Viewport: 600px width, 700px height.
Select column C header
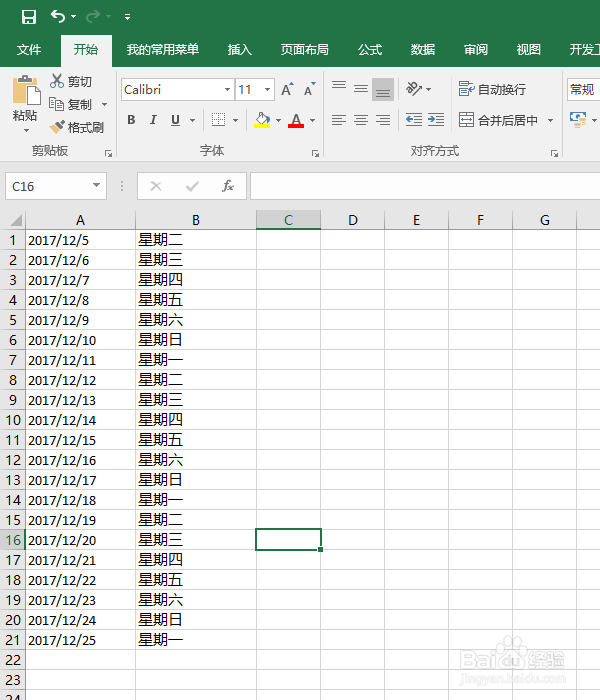pyautogui.click(x=288, y=220)
